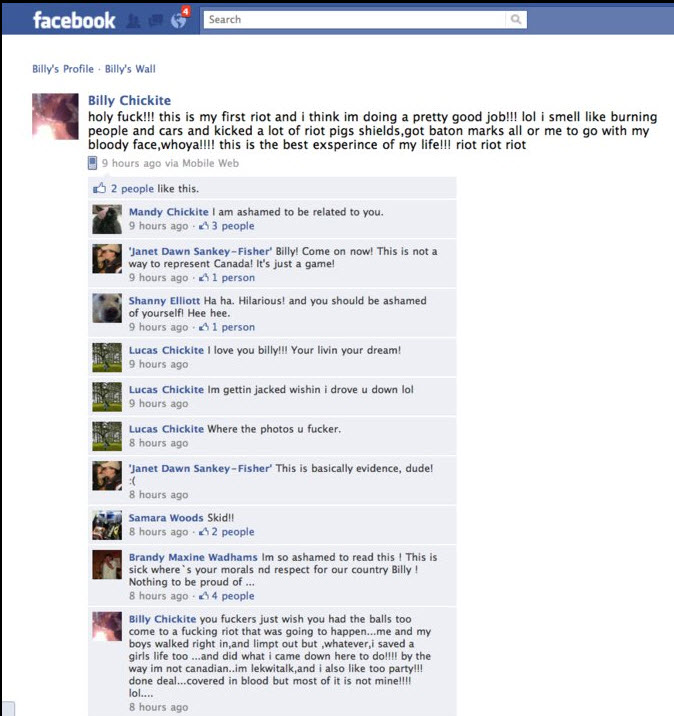Click Billy Chickite's post profile picture
Screen dimensions: 674x716
click(x=55, y=116)
